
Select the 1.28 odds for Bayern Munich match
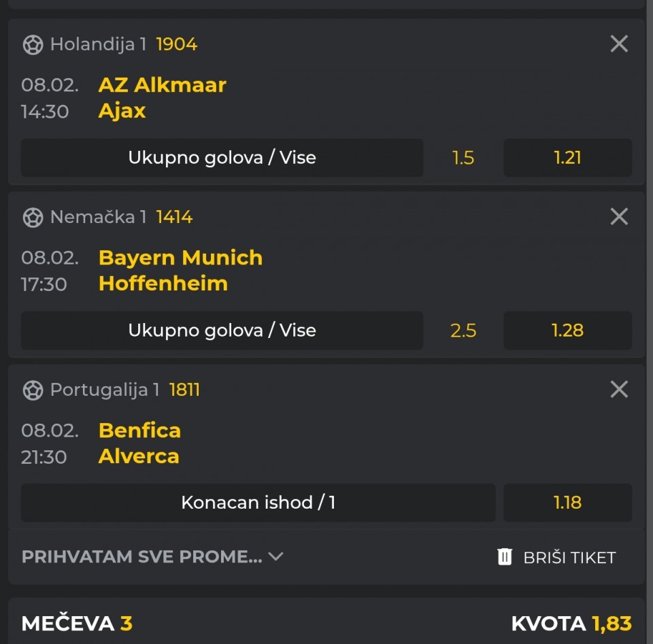[567, 331]
